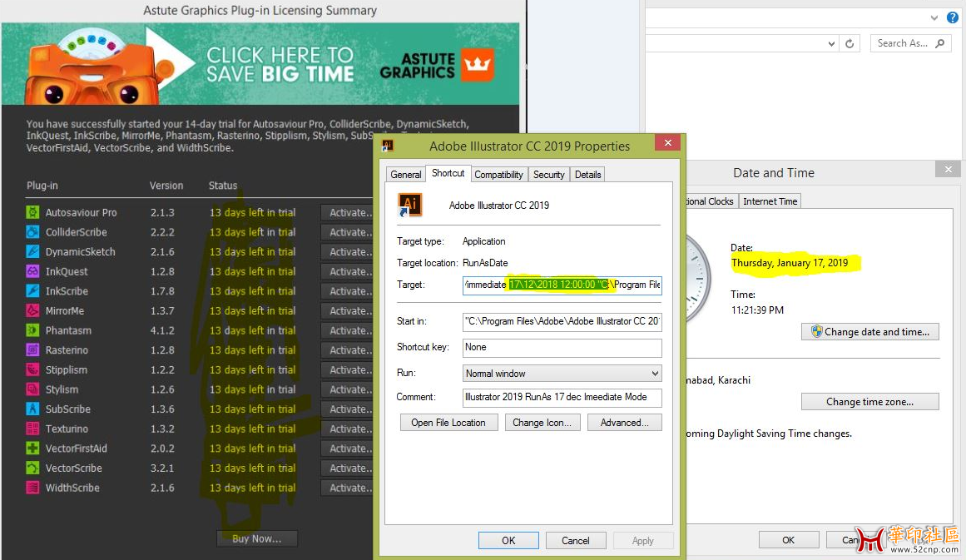Click the Click Here To Save Big Time banner
The height and width of the screenshot is (560, 966).
pos(260,64)
